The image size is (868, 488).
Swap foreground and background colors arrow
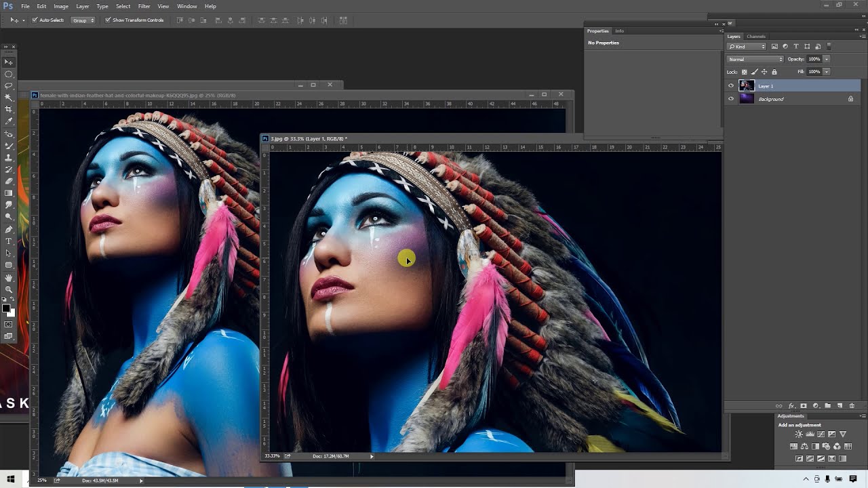click(13, 299)
